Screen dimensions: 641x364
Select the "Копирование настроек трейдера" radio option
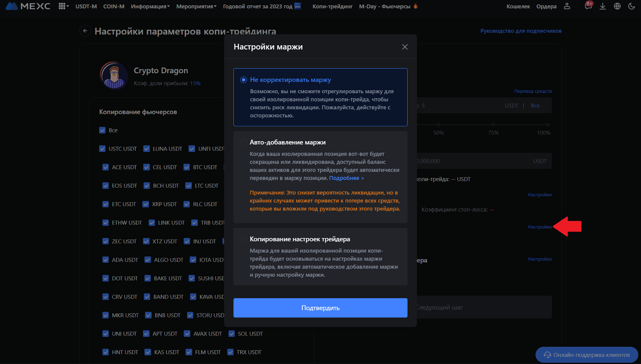tap(243, 239)
